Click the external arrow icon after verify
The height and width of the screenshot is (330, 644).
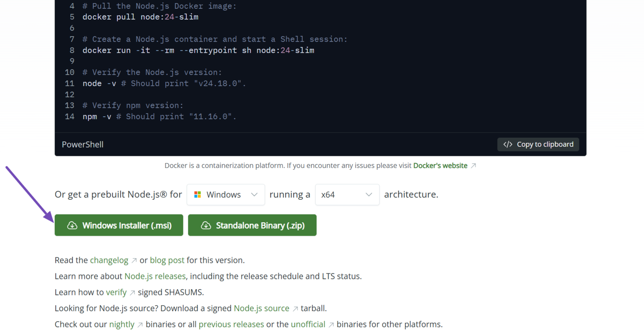[132, 293]
